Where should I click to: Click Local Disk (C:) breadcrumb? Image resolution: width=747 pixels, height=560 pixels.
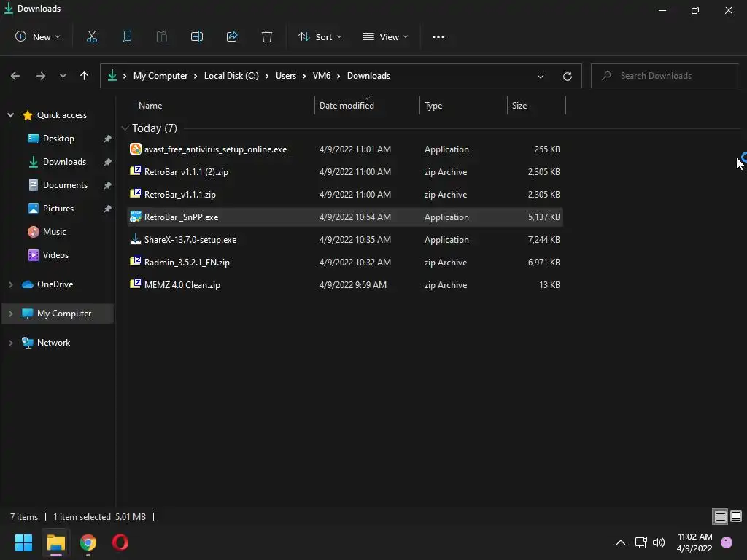click(231, 76)
